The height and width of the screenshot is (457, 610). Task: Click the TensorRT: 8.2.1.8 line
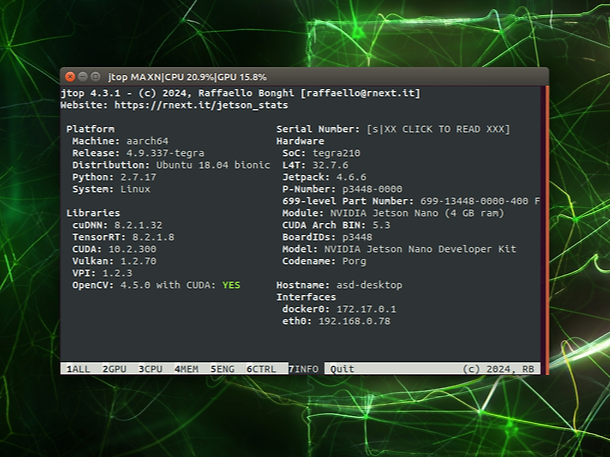pos(123,237)
